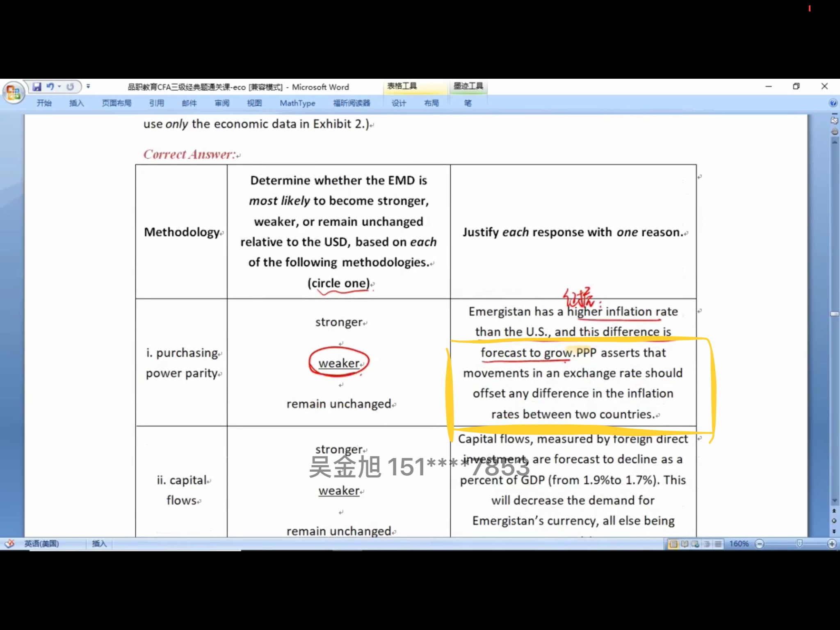Click the 'Capital flows, measured by foreign direct' line
Viewport: 840px width, 630px height.
[573, 439]
